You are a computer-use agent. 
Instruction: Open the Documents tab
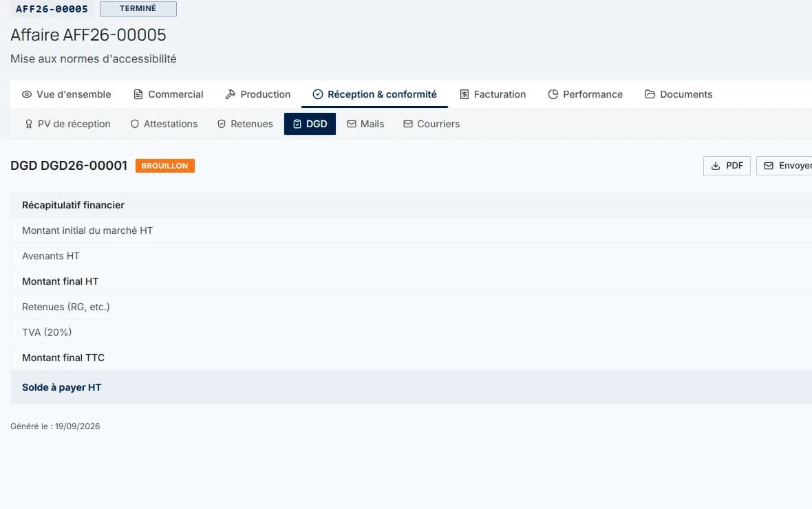pyautogui.click(x=679, y=94)
